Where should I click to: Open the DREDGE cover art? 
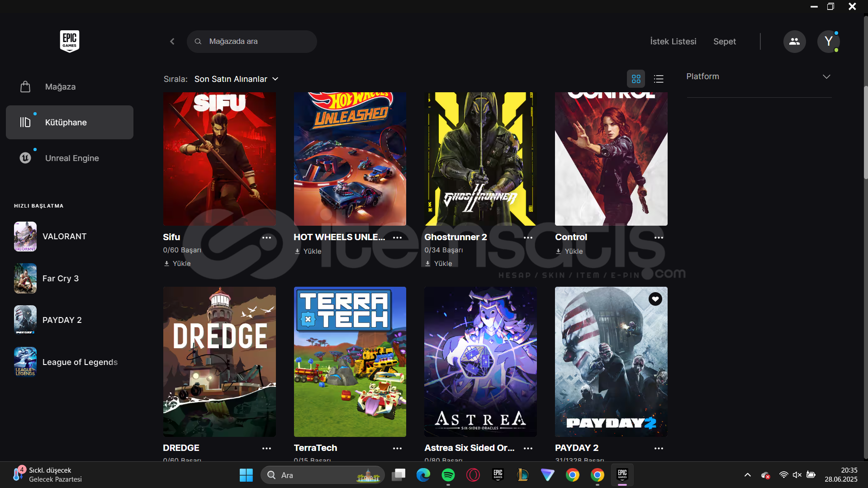(x=219, y=362)
